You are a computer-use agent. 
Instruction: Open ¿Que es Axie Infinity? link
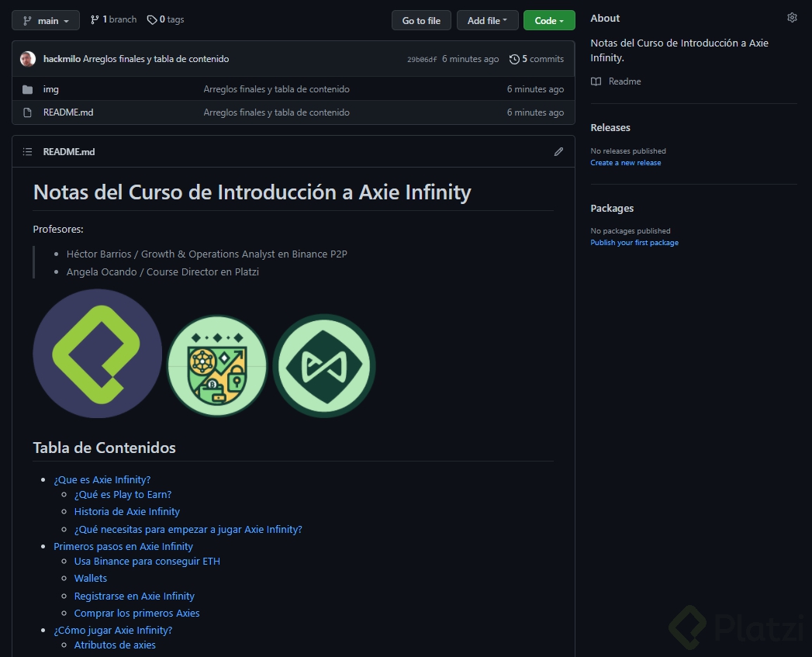(102, 480)
